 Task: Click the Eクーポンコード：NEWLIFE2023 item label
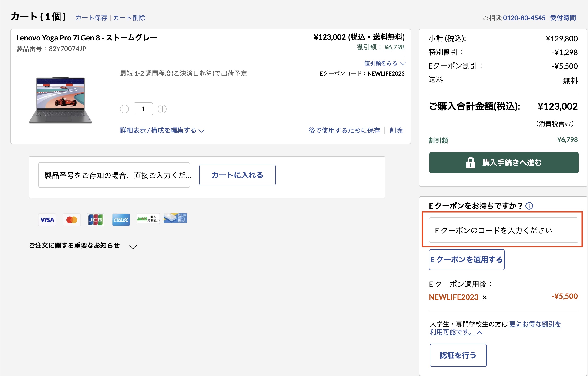362,73
